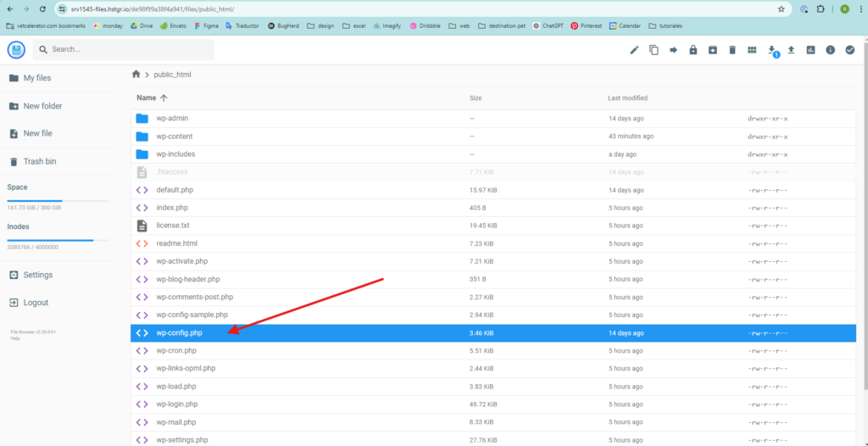This screenshot has height=446, width=868.
Task: Sort by the Name column arrow
Action: pos(164,98)
